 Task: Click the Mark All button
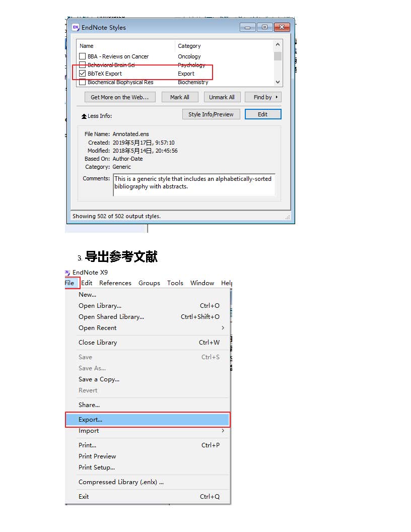[x=180, y=97]
